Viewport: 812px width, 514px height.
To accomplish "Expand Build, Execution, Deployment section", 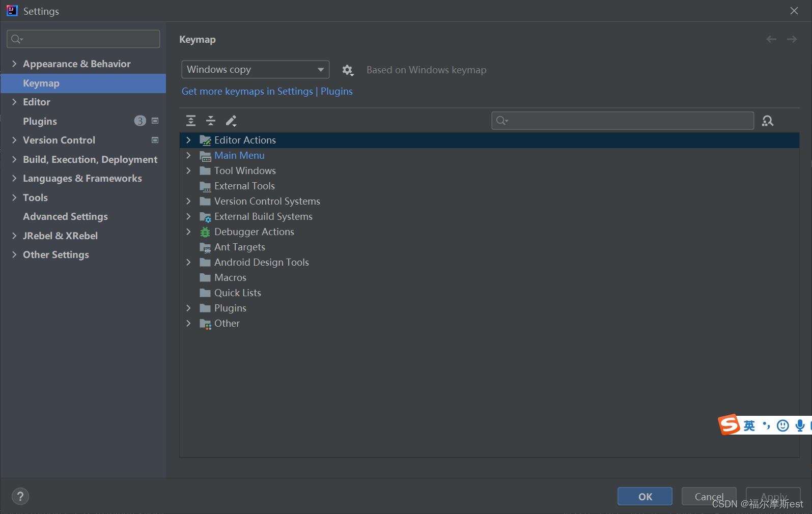I will coord(14,159).
